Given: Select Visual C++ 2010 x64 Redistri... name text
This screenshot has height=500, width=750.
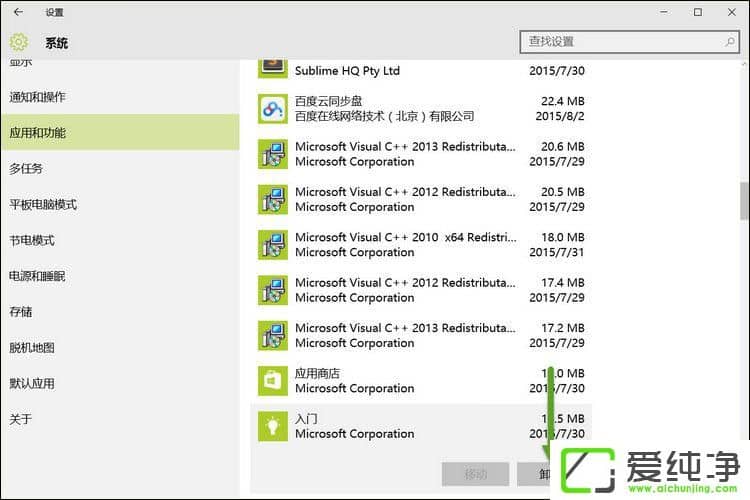Looking at the screenshot, I should (406, 237).
